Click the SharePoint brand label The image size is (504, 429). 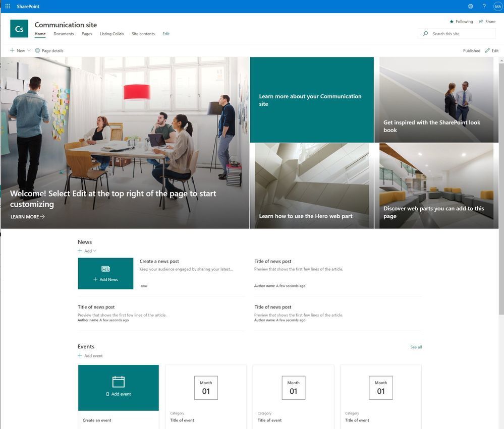pos(28,6)
